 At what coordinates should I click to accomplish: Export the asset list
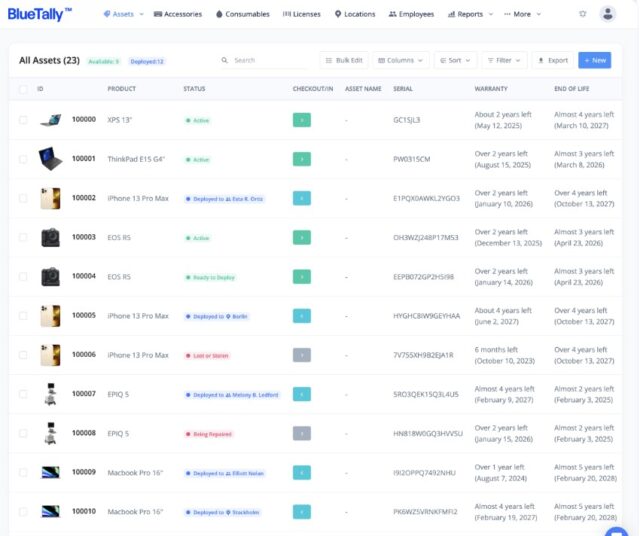pos(553,60)
